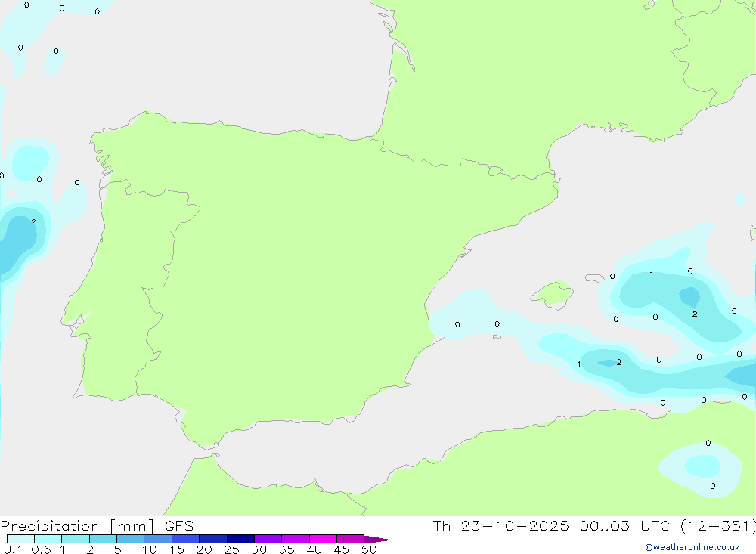Select the 5–10 mm legend color box

coord(131,539)
